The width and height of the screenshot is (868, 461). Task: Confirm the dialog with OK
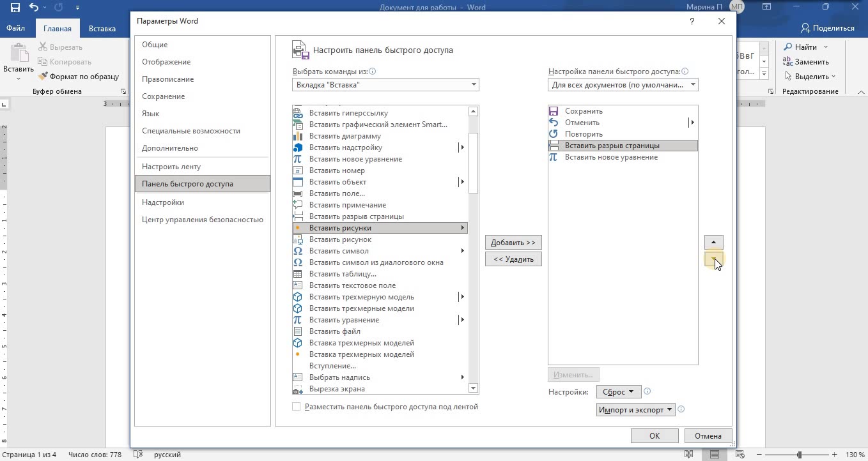pyautogui.click(x=655, y=436)
